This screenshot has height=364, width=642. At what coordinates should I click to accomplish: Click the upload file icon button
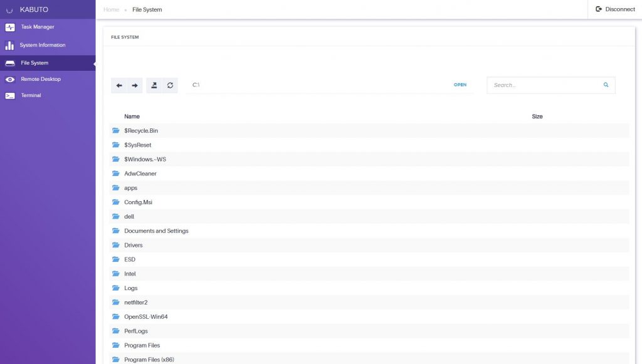coord(154,85)
